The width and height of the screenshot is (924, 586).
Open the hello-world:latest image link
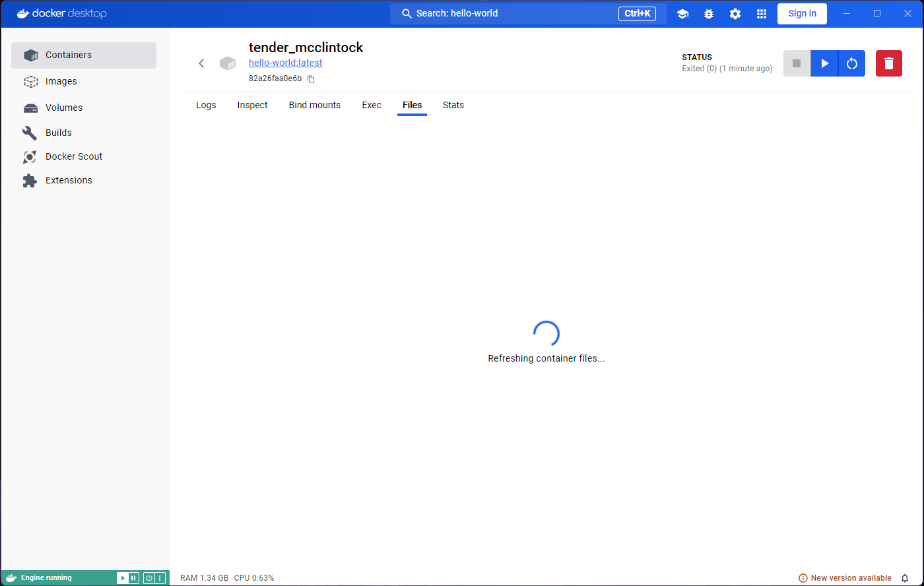pos(285,63)
